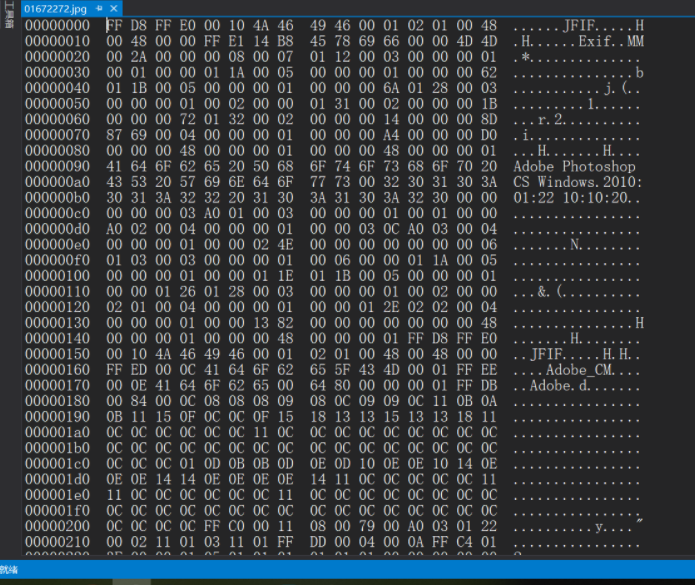Click byte ED in row 00000160
This screenshot has height=585, width=695.
[139, 370]
